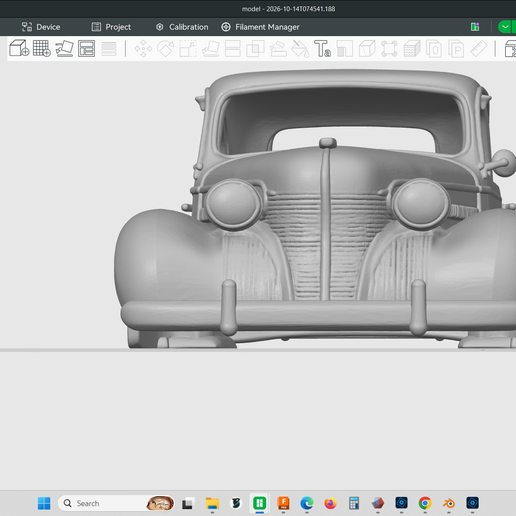Click the square with shaded corner icon
Viewport: 516px width, 516px height.
345,49
